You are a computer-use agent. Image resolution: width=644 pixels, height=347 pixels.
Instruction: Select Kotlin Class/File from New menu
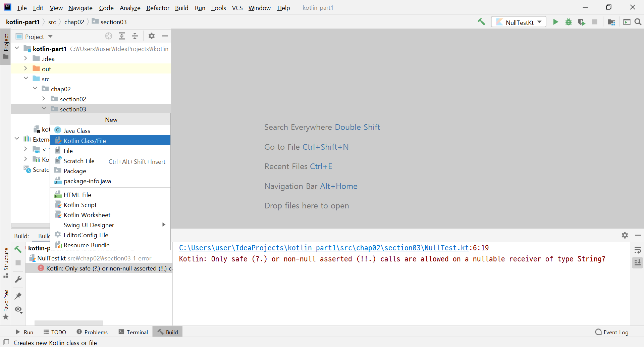[110, 141]
